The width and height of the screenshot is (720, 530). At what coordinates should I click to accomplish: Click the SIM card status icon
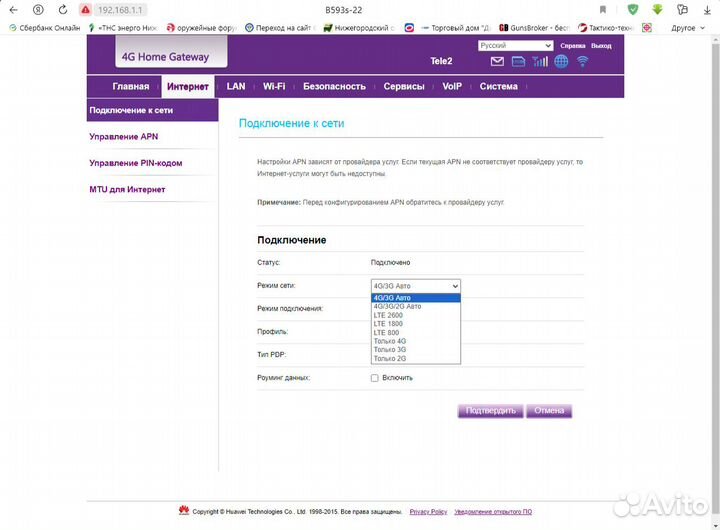click(x=518, y=62)
